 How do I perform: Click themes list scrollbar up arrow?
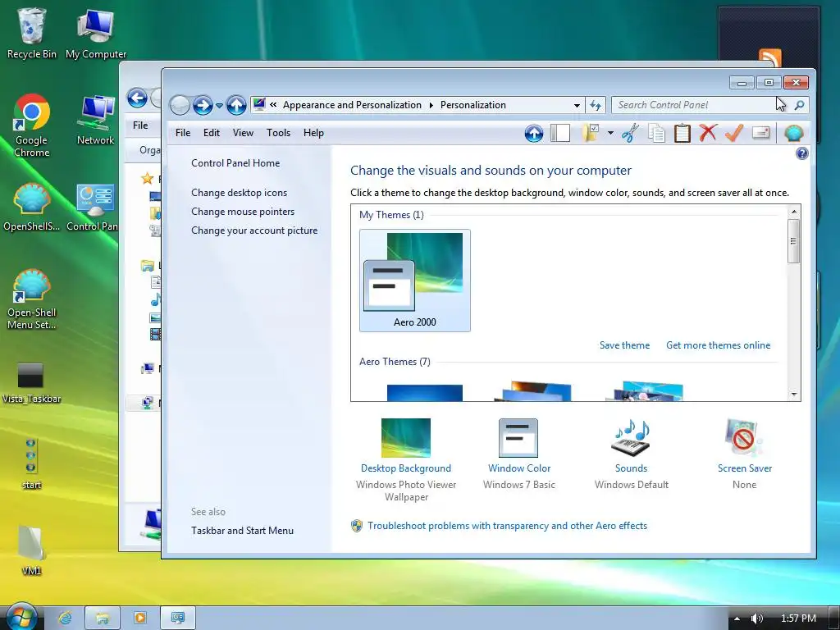point(794,212)
